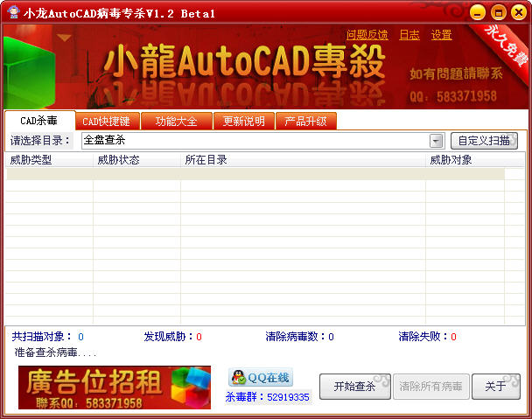Switch to the CAD快捷键 tab
Screen dimensions: 532x419
coord(105,122)
